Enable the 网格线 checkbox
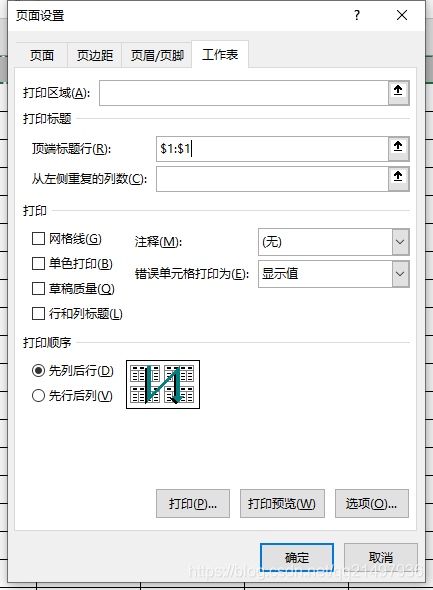433x590 pixels. coord(38,239)
